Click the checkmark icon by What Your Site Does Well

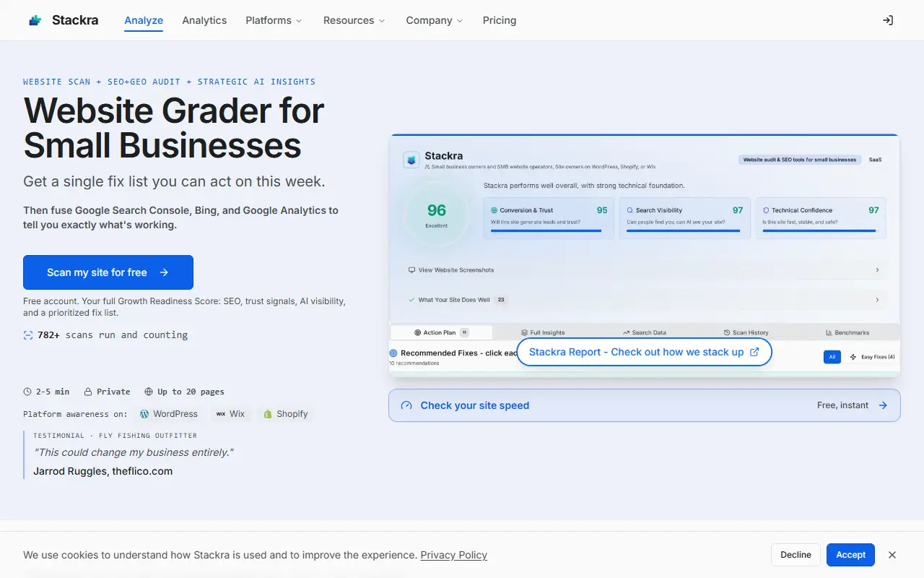point(411,300)
